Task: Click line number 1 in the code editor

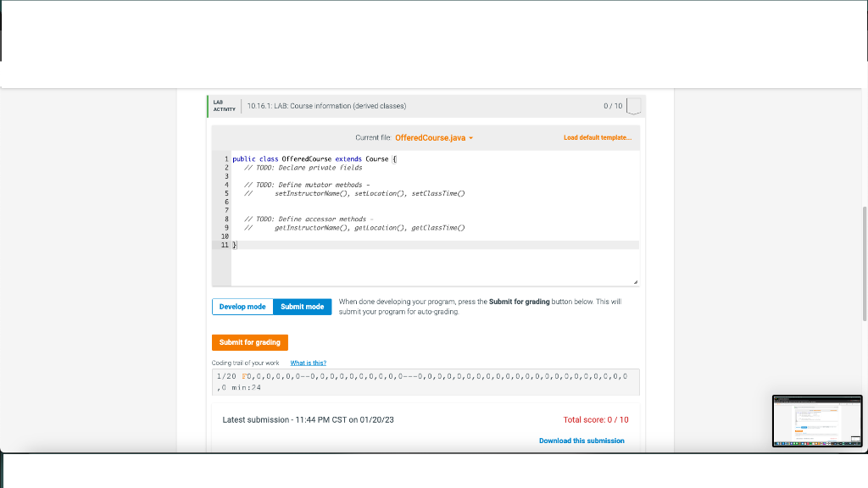Action: 225,158
